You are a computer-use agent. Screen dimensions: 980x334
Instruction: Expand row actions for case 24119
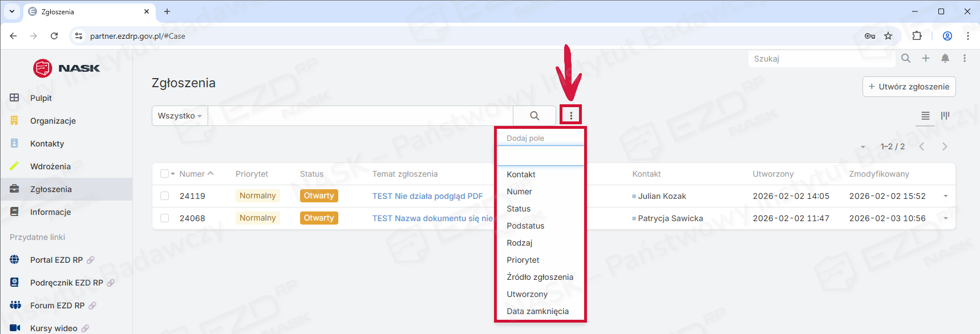click(x=946, y=196)
